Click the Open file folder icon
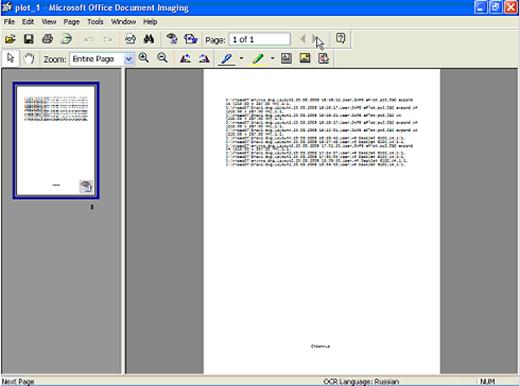This screenshot has height=386, width=520. (10, 39)
